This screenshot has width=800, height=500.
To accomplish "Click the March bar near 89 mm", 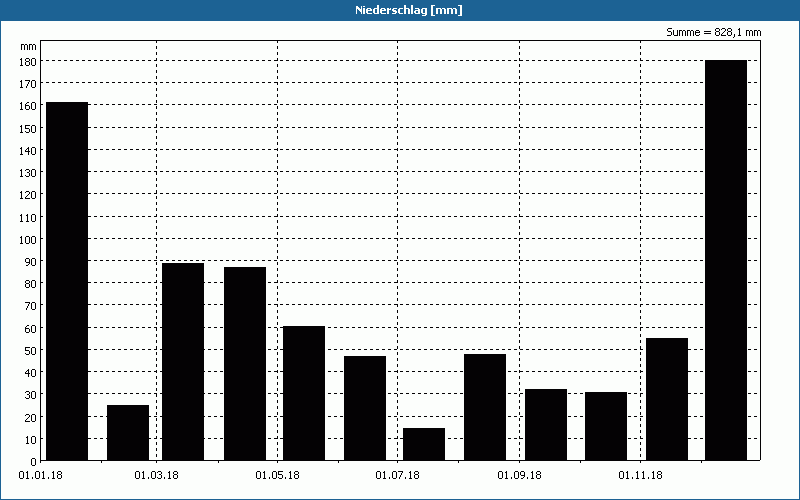I will click(x=183, y=362).
